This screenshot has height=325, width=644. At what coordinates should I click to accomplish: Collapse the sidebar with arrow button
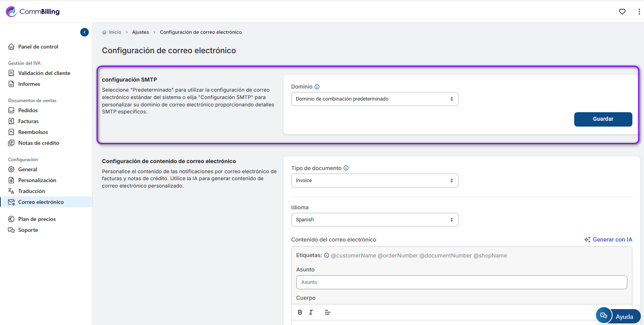tap(85, 32)
